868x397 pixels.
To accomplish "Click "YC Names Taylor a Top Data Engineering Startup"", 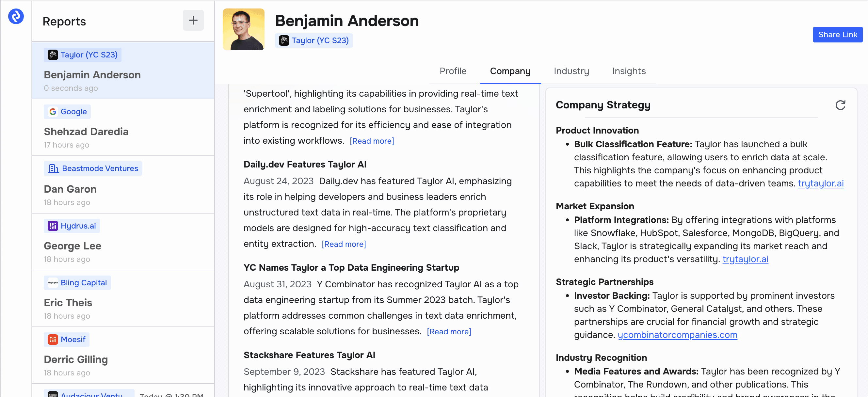I will 351,268.
